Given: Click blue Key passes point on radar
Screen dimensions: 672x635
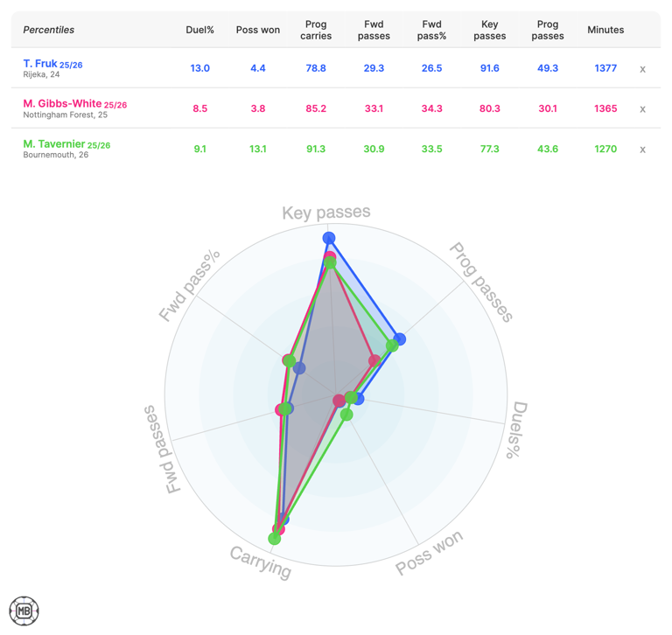Looking at the screenshot, I should (x=329, y=238).
